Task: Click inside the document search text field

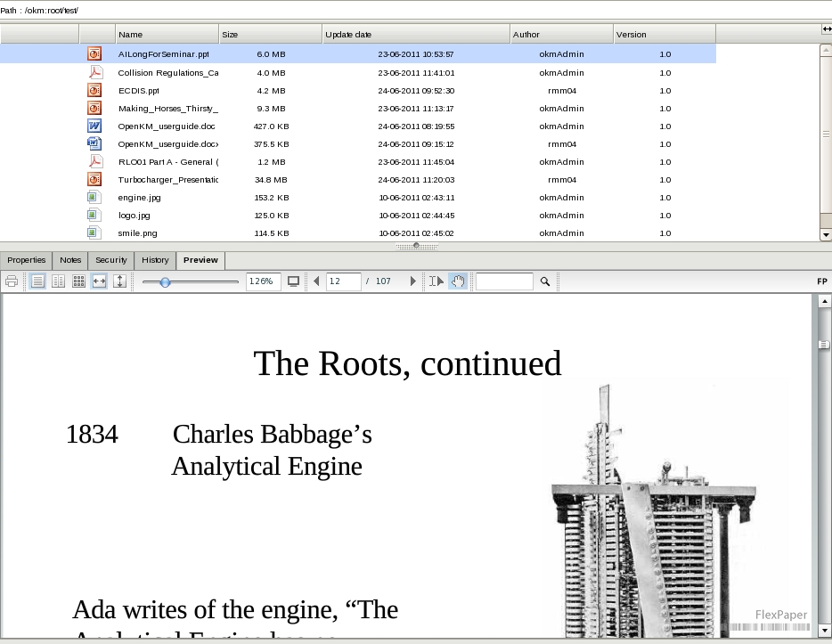Action: 504,281
